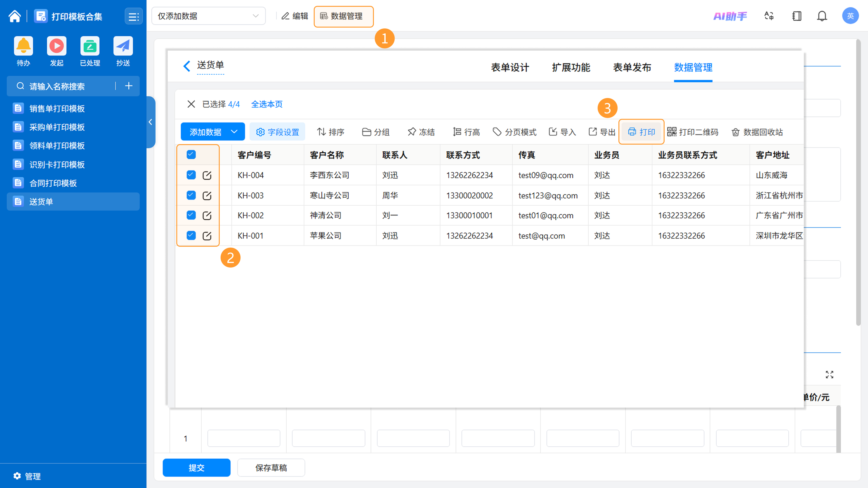868x488 pixels.
Task: Open 数据回收站 recycle bin
Action: 757,132
